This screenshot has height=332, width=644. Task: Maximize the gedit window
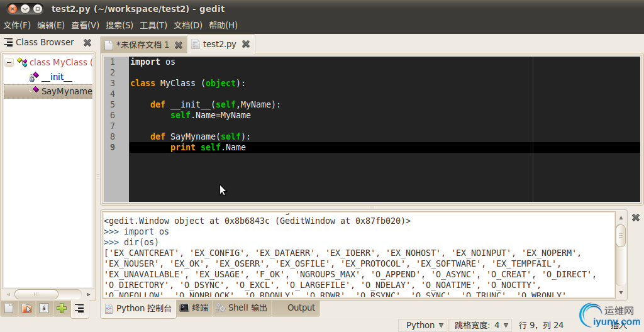(37, 9)
